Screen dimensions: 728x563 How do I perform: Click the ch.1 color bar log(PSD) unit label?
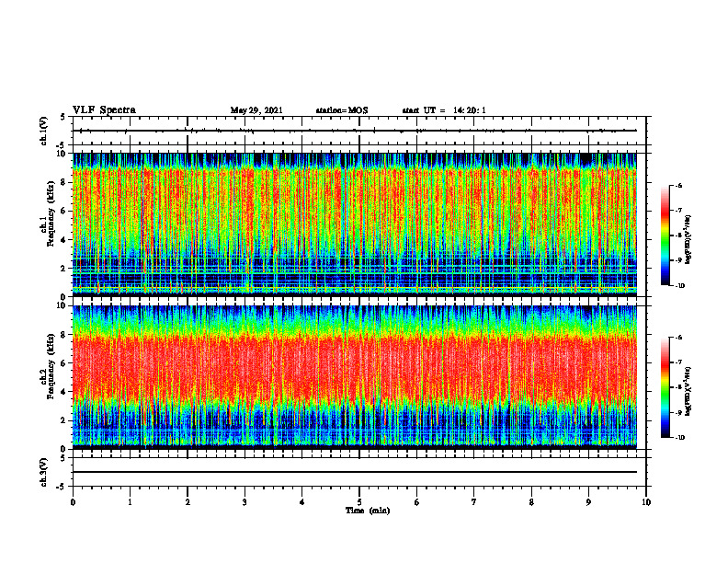click(688, 240)
